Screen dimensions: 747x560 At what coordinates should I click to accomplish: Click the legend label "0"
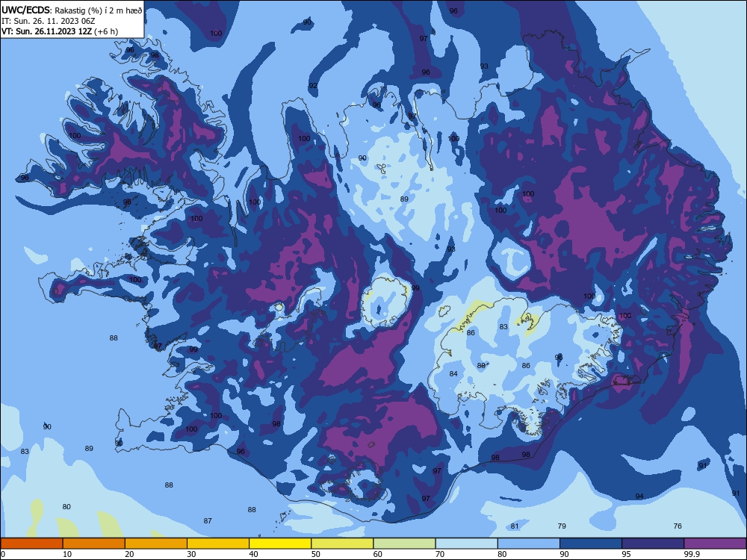click(x=3, y=554)
